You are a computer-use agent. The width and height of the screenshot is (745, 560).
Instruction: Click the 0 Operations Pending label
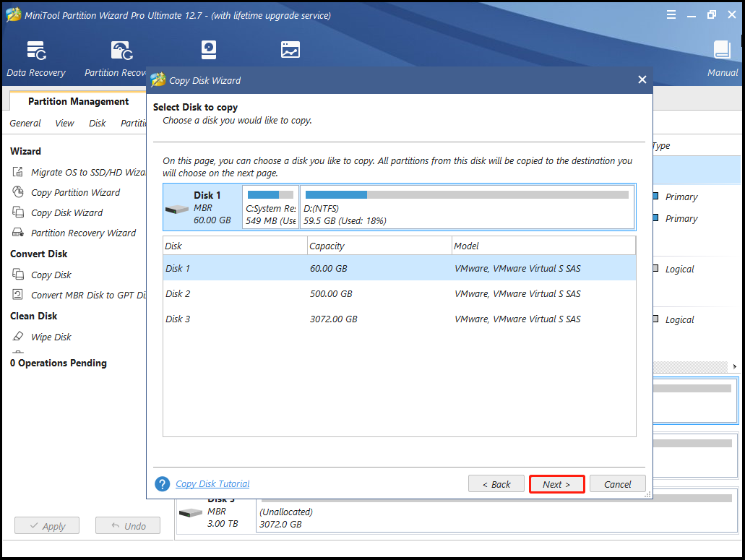59,363
